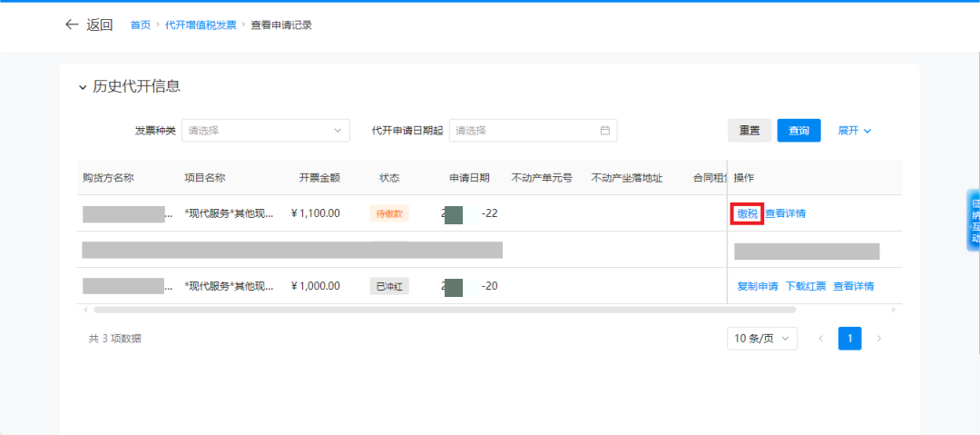This screenshot has height=435, width=980.
Task: Click the scrollbar left arrow
Action: (86, 310)
